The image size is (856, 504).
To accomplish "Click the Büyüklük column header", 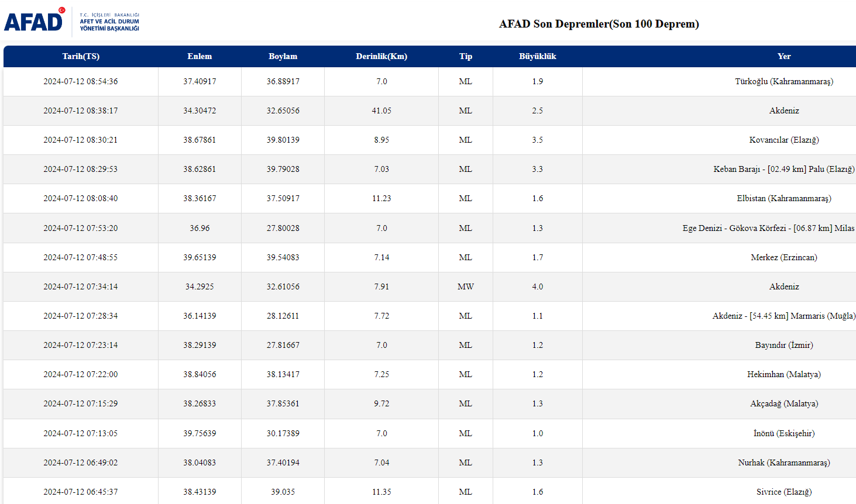I will [x=538, y=56].
